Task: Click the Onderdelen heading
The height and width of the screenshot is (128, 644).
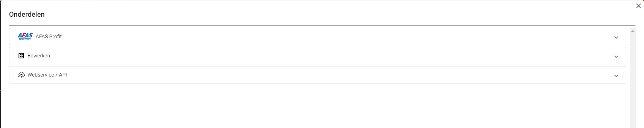Action: pos(27,14)
